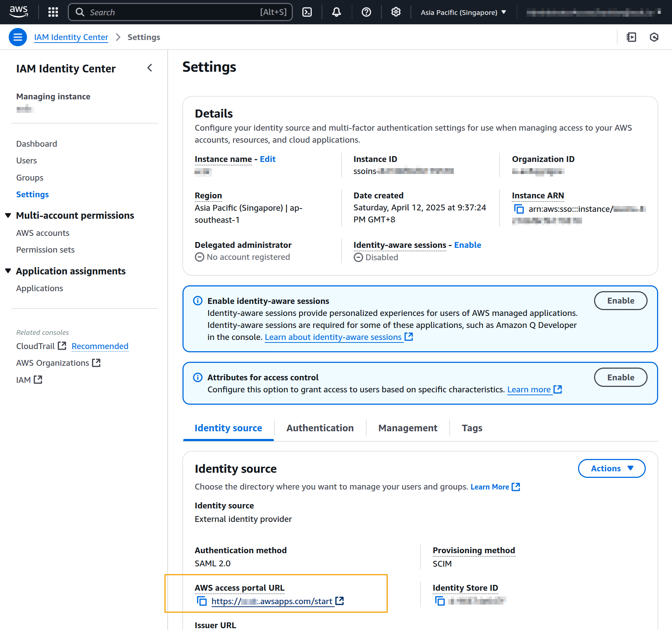Click the 'SAML 2.0' value
This screenshot has width=672, height=630.
click(x=213, y=563)
